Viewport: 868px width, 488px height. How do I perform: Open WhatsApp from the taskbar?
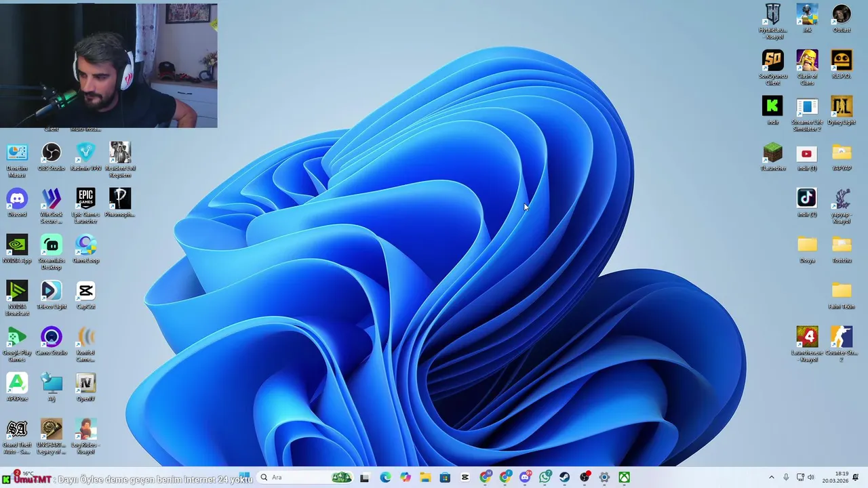tap(545, 477)
